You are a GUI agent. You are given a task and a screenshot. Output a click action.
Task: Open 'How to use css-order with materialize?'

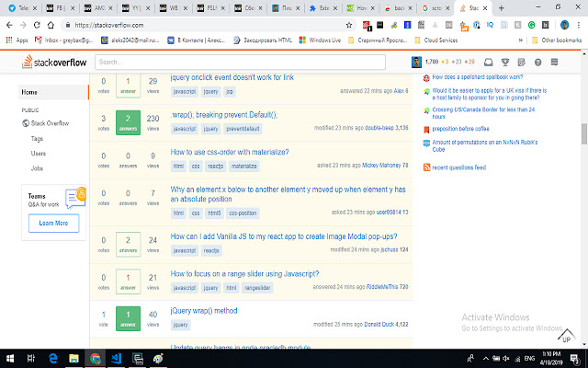click(x=230, y=152)
